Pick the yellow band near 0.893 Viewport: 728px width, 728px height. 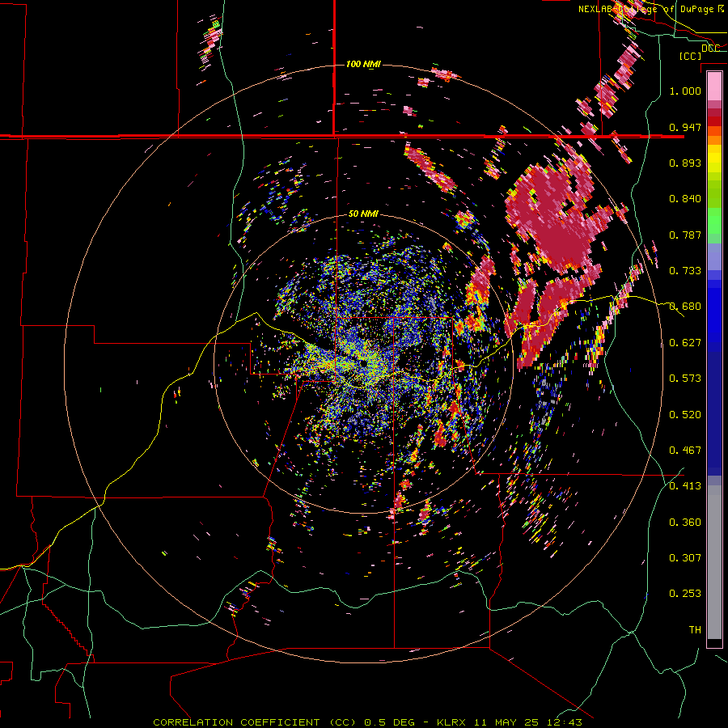(714, 159)
